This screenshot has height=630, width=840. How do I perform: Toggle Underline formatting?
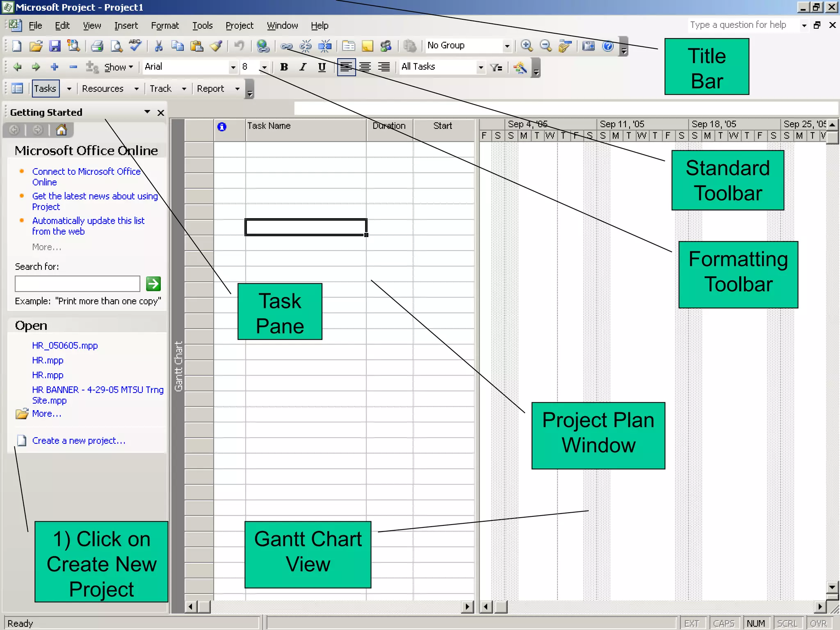[322, 67]
